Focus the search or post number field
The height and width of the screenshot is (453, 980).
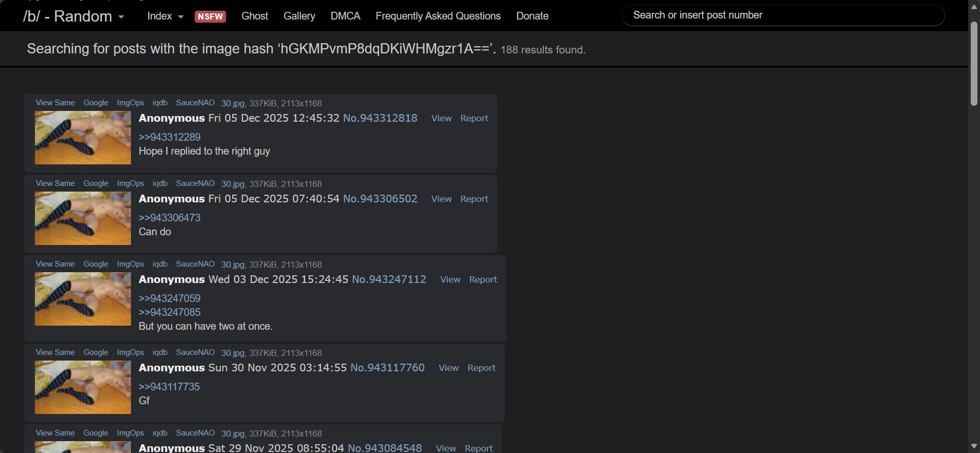click(x=783, y=15)
